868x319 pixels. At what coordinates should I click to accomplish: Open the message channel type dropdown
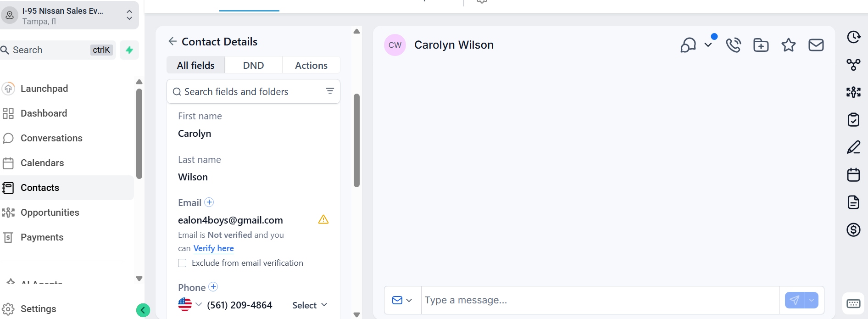tap(402, 300)
